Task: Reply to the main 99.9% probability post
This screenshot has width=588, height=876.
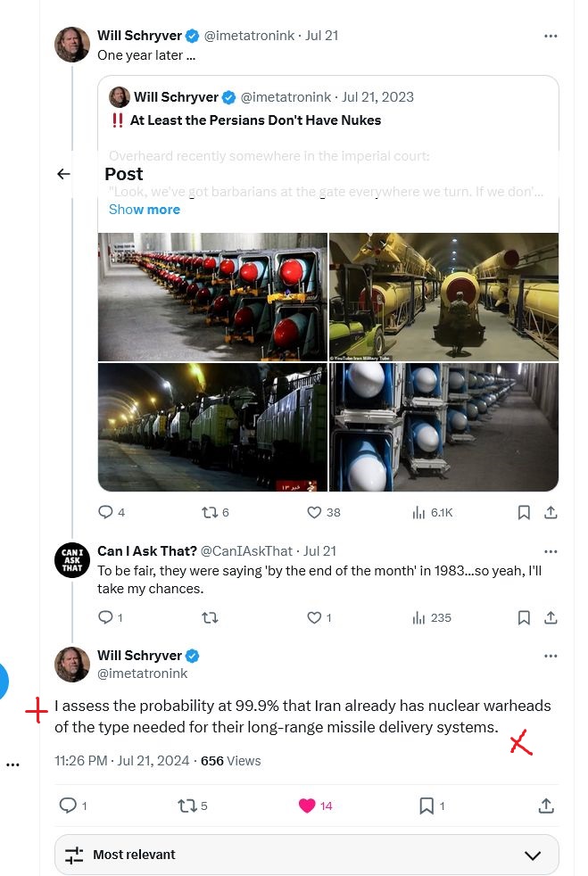Action: click(x=68, y=806)
